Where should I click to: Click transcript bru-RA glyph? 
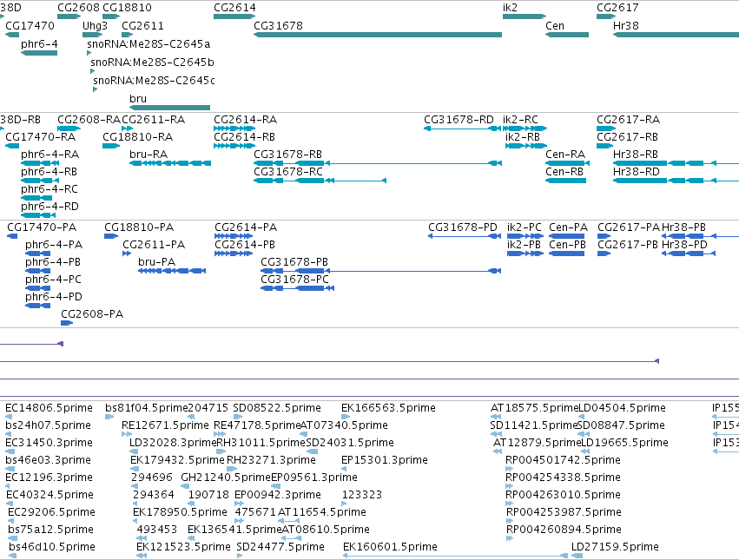click(x=170, y=163)
